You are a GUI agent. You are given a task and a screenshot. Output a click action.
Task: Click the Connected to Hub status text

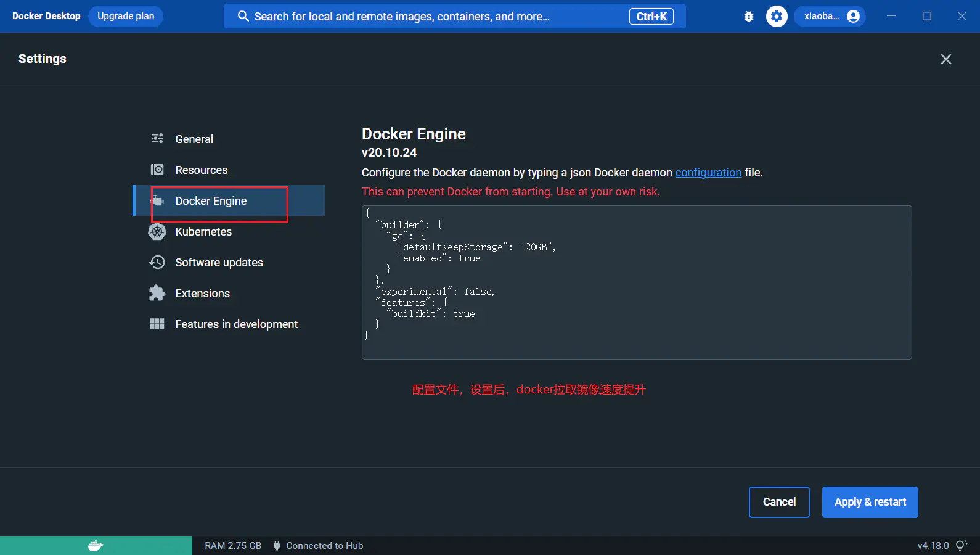pos(325,546)
